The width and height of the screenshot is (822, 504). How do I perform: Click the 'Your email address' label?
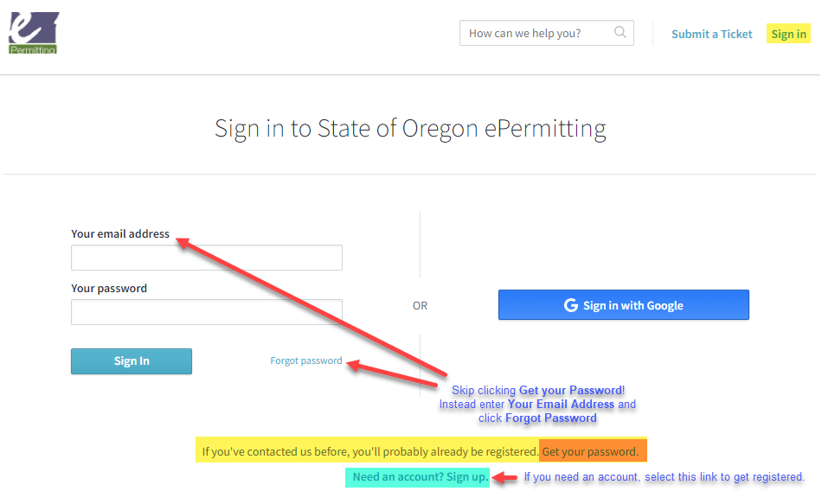coord(120,233)
